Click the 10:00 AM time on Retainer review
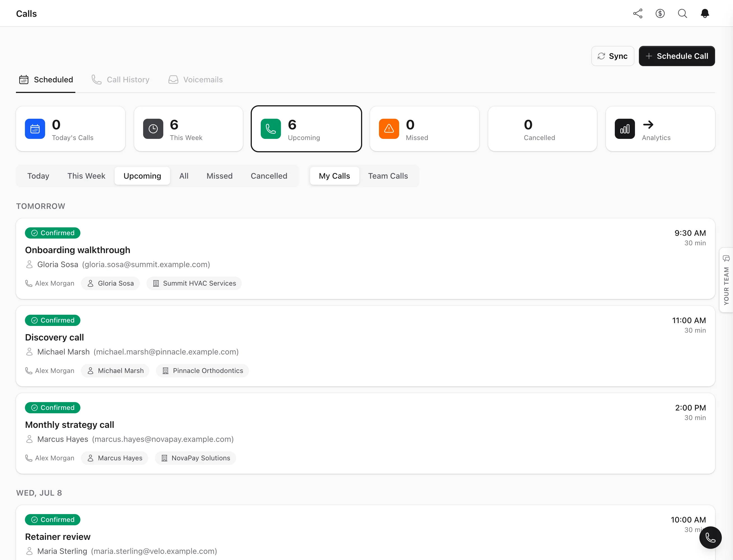The height and width of the screenshot is (560, 733). tap(688, 520)
